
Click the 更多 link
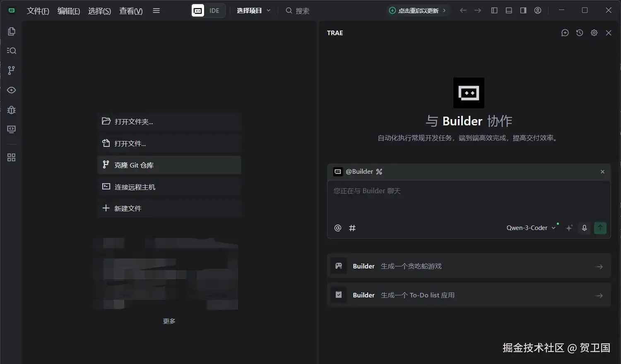coord(169,321)
